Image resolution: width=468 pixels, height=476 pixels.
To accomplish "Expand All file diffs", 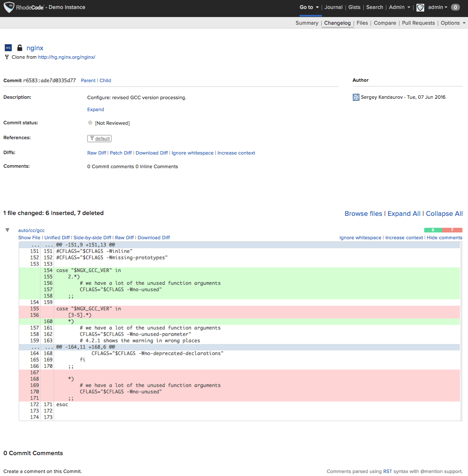I will tap(404, 213).
